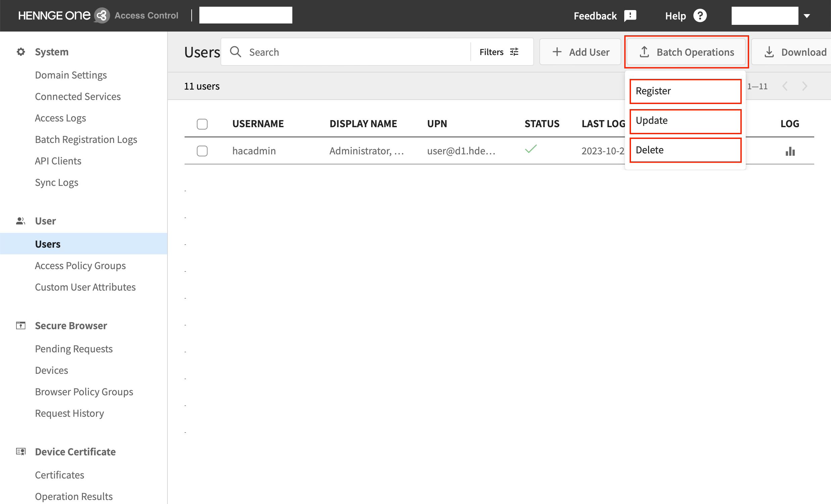Toggle the Batch Operations dropdown
Viewport: 831px width, 504px height.
(686, 52)
